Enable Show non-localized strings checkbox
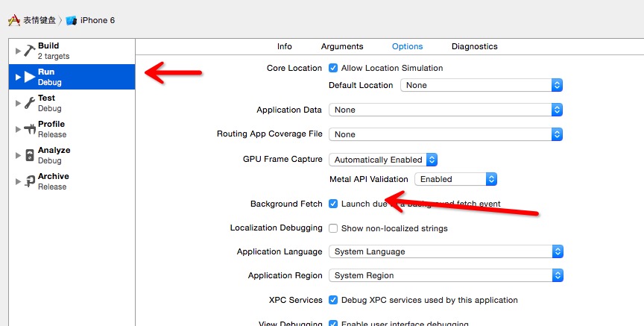Screen dimensions: 644x326 (333, 228)
